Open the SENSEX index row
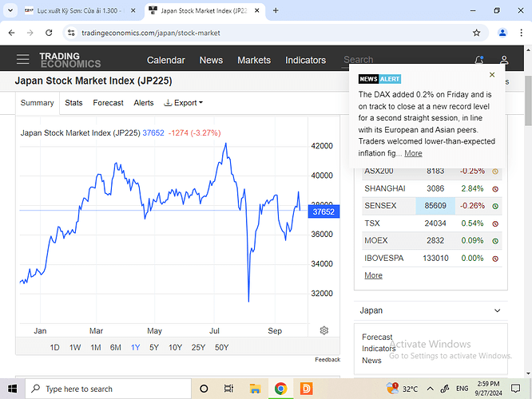 coord(431,206)
